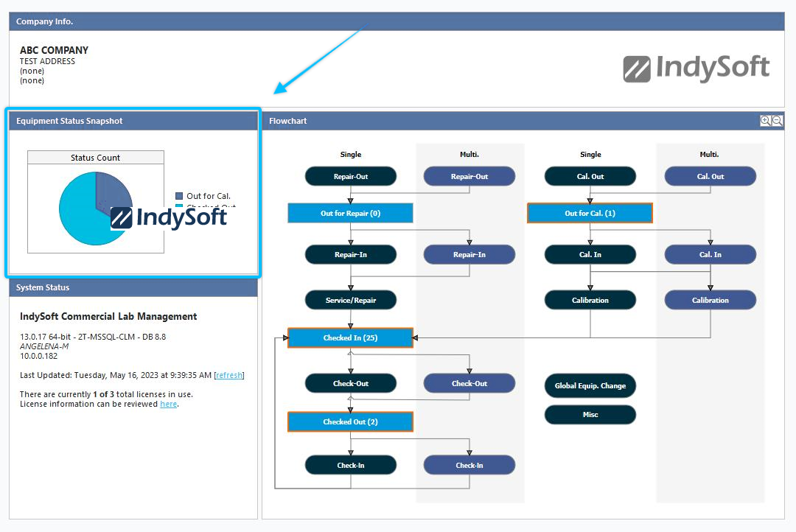Open license information via the 'here' link

point(169,404)
